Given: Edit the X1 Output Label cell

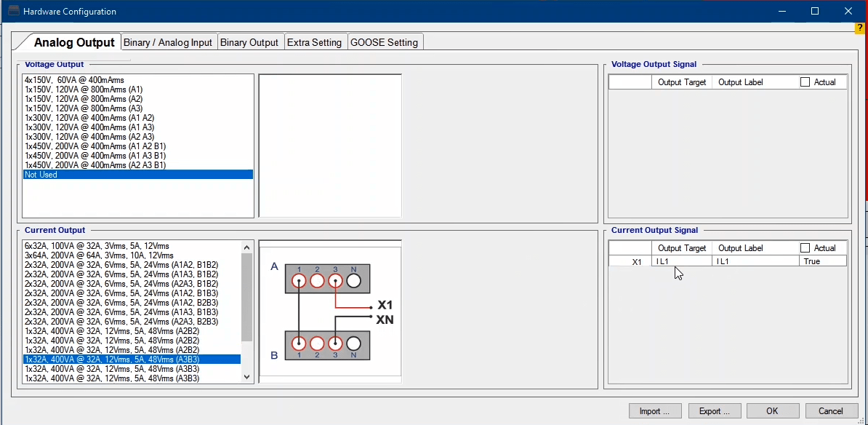Looking at the screenshot, I should [x=755, y=261].
